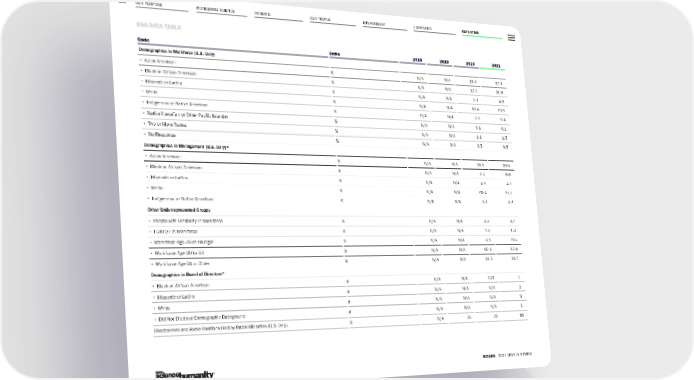The height and width of the screenshot is (380, 694).
Task: Select the green-highlighted latest year column header
Action: pyautogui.click(x=496, y=66)
